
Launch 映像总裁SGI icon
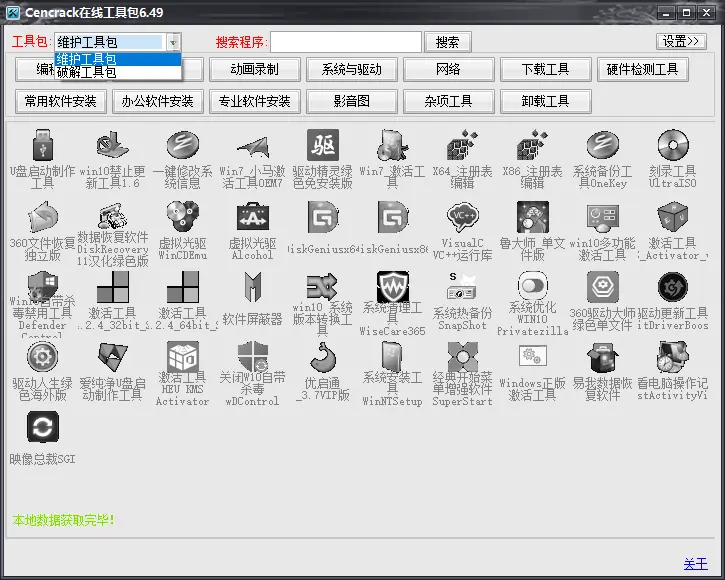coord(43,427)
